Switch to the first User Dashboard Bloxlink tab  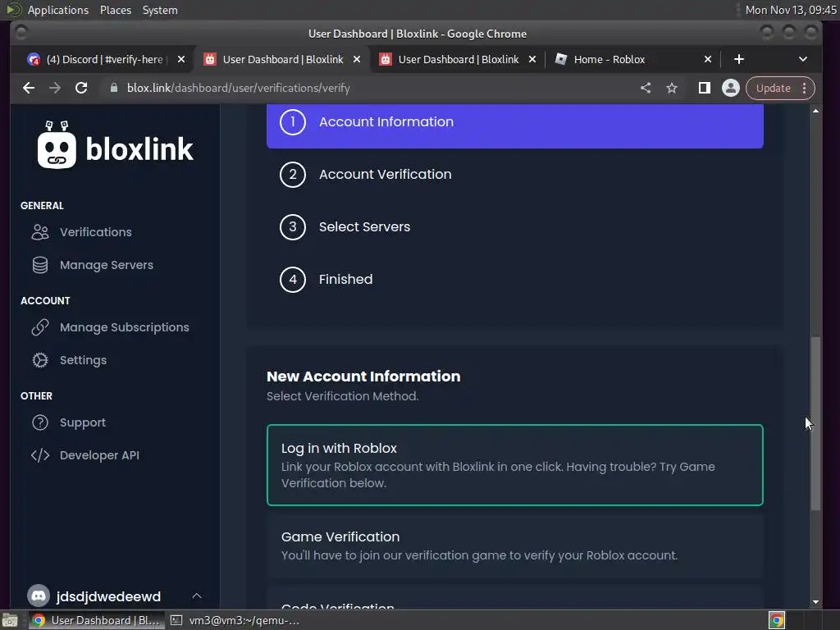point(283,59)
